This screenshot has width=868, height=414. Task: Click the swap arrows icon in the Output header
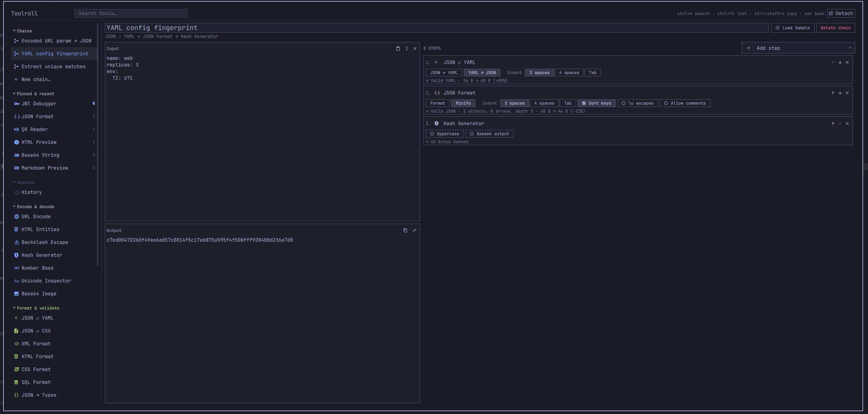tap(415, 230)
